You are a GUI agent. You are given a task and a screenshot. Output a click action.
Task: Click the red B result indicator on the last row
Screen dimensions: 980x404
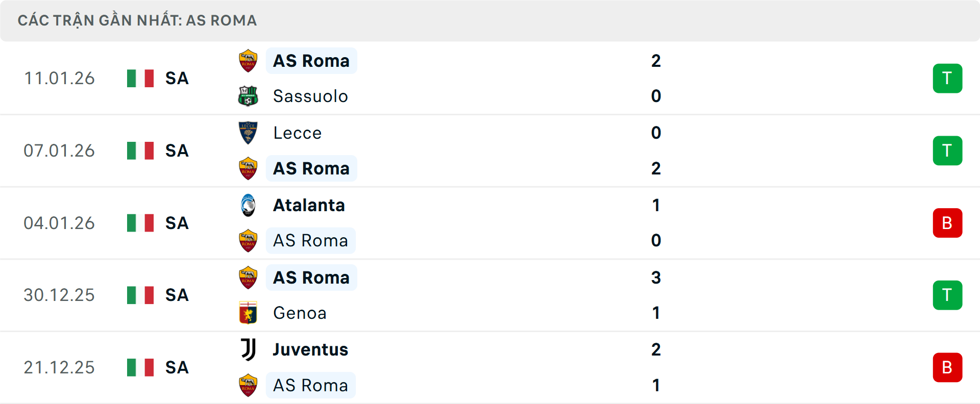pyautogui.click(x=948, y=367)
